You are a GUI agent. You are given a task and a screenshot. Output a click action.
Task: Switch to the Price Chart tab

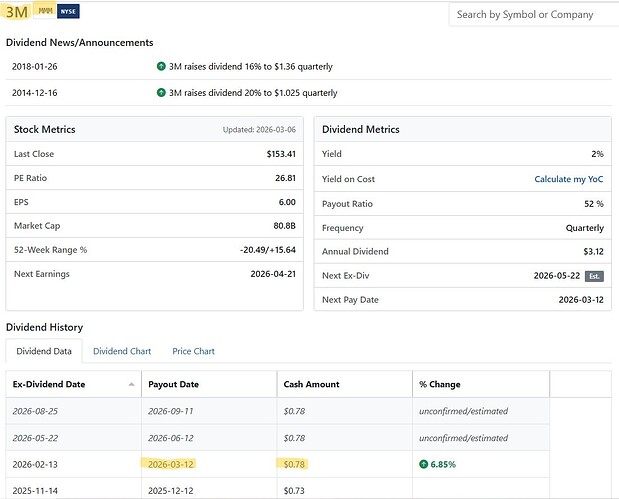point(193,351)
